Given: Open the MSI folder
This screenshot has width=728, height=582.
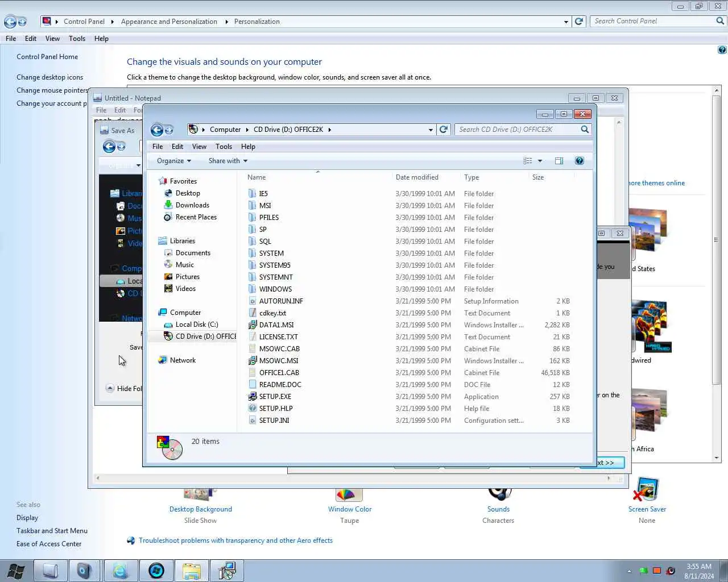Looking at the screenshot, I should 265,206.
